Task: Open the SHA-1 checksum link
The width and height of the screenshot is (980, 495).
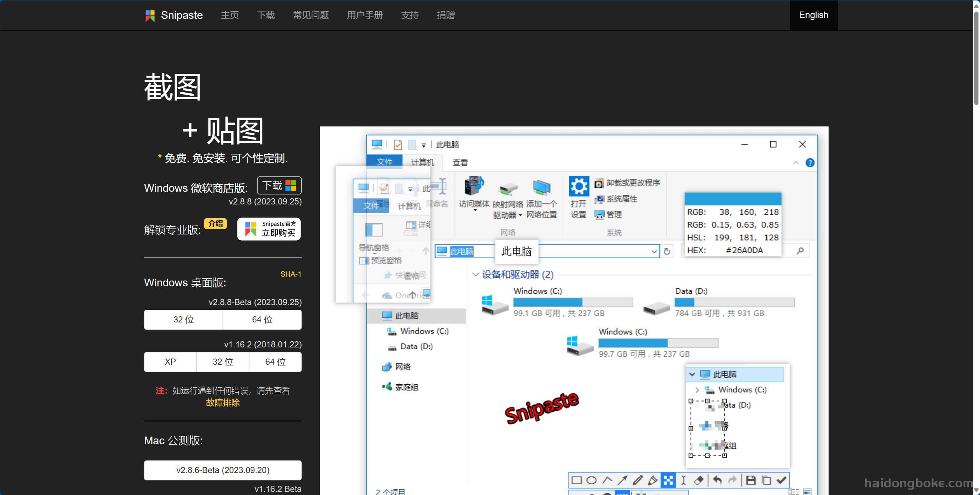Action: pos(291,274)
